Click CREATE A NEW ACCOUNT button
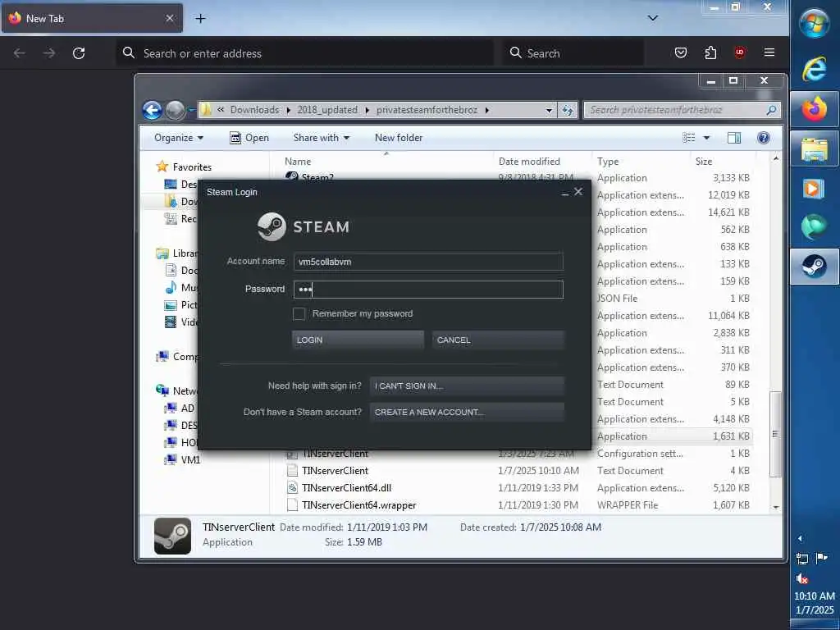The height and width of the screenshot is (630, 840). tap(467, 412)
